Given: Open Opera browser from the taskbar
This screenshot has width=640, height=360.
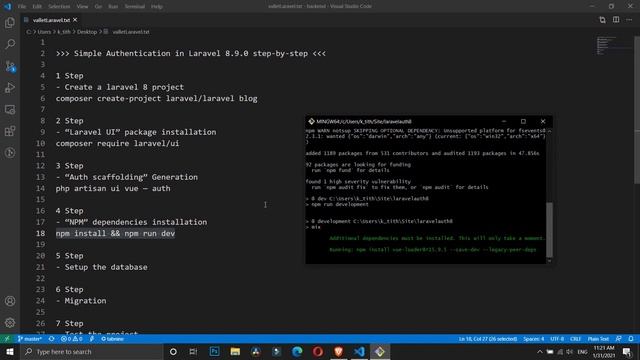Looking at the screenshot, I should (x=318, y=351).
